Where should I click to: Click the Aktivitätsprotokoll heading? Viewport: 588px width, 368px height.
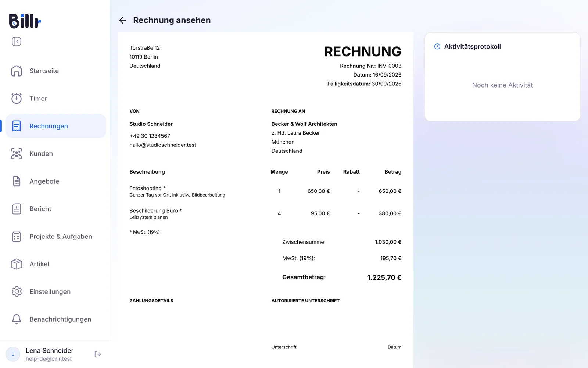(x=473, y=47)
